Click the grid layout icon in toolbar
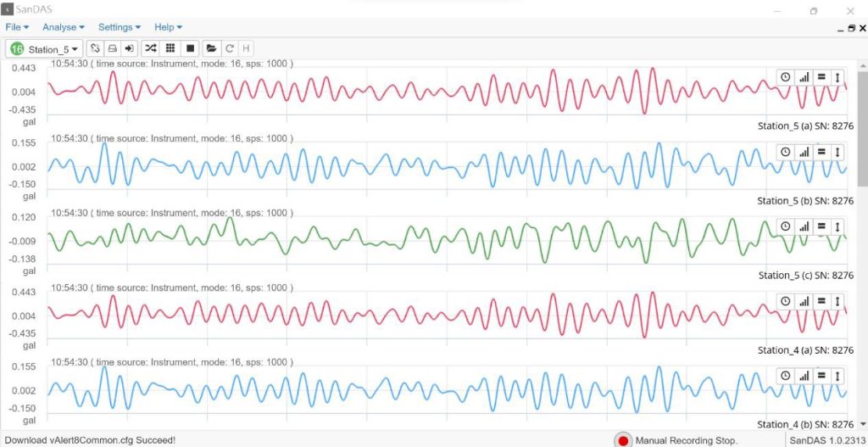Viewport: 868px width, 447px height. (x=170, y=49)
